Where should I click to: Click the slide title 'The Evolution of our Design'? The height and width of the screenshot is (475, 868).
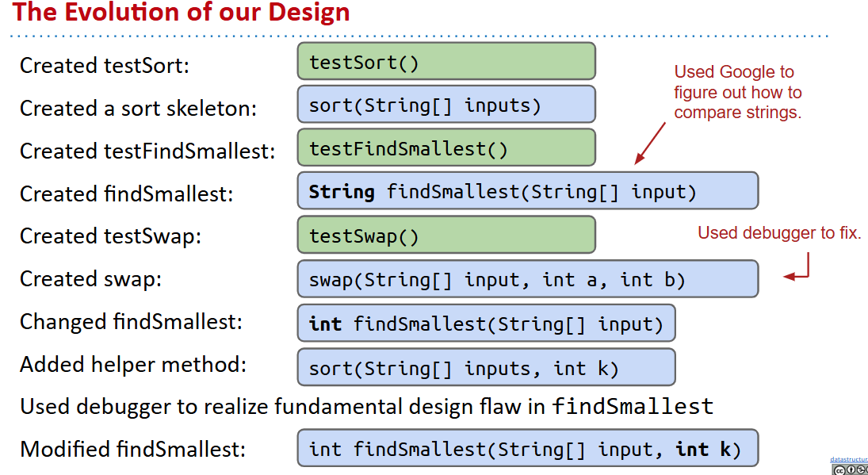[181, 13]
